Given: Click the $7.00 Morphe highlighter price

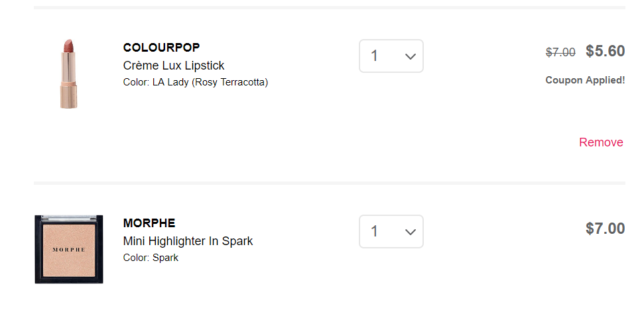Looking at the screenshot, I should (x=605, y=229).
